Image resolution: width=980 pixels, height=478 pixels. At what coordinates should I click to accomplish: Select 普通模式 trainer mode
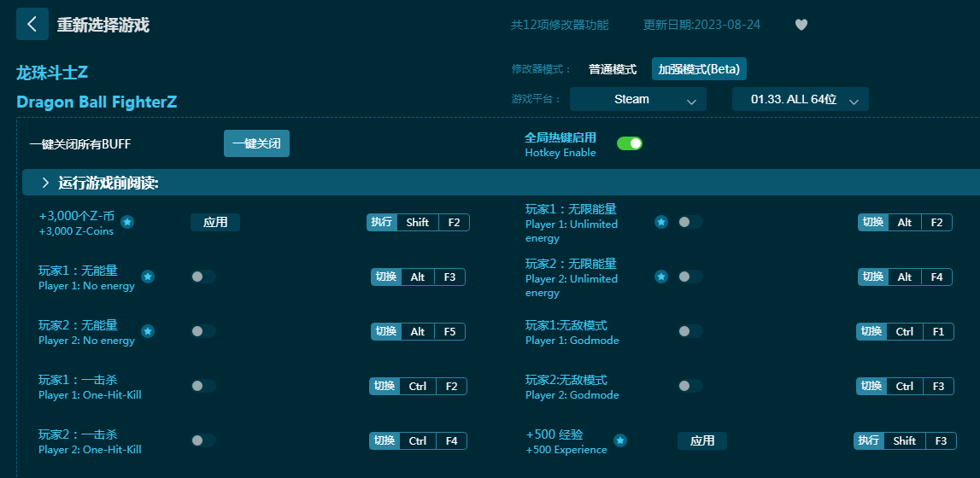tap(613, 69)
